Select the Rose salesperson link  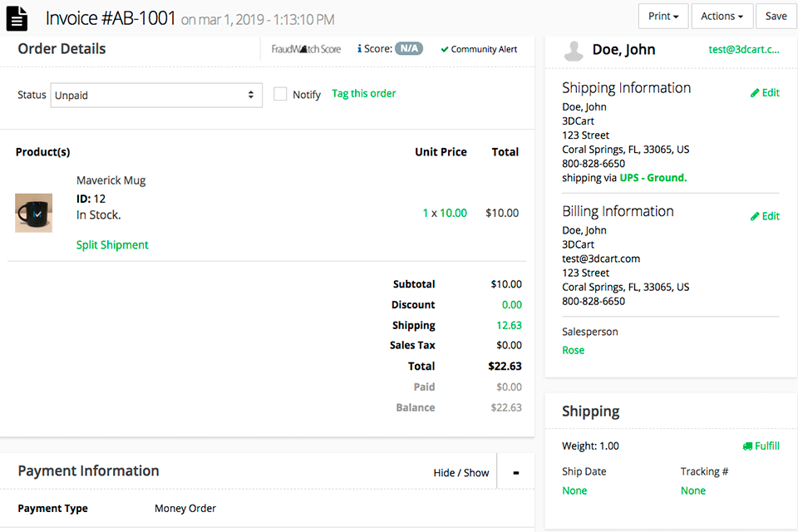click(573, 351)
